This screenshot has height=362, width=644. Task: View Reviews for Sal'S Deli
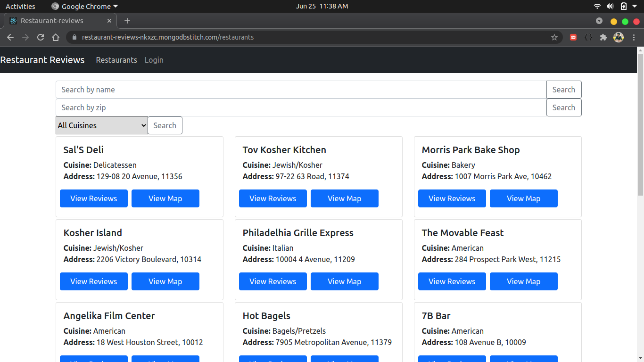94,198
